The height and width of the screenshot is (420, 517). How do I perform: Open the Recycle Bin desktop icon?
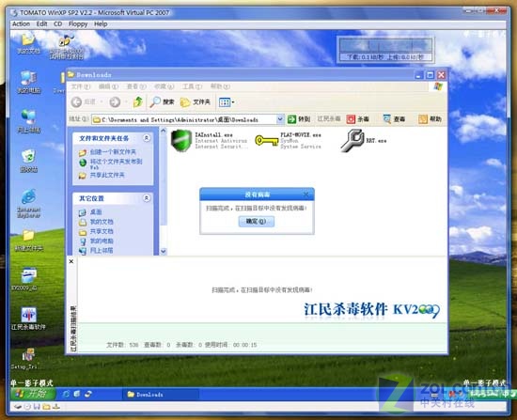tap(29, 162)
